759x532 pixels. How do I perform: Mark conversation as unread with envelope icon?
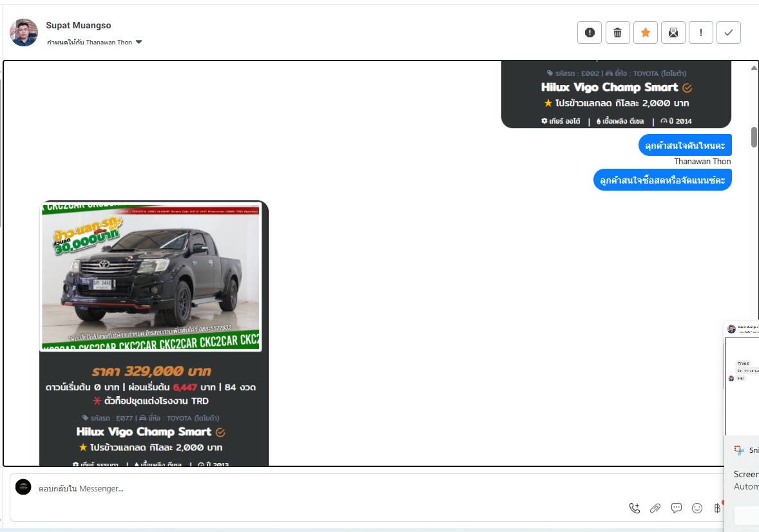pos(673,32)
